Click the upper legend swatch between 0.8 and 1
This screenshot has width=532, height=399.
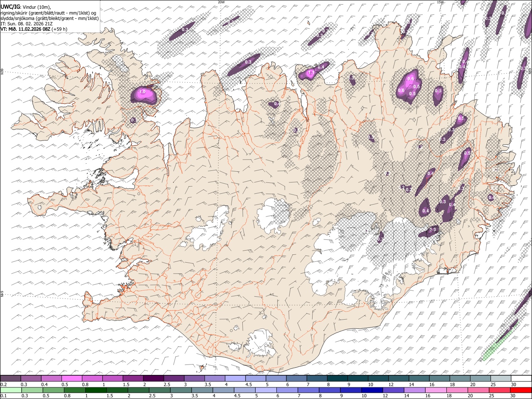click(92, 379)
